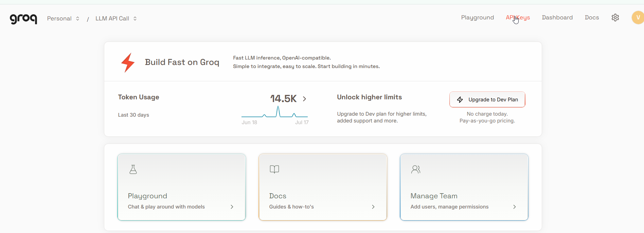Expand the LLM API Call project switcher
The image size is (644, 233).
116,18
